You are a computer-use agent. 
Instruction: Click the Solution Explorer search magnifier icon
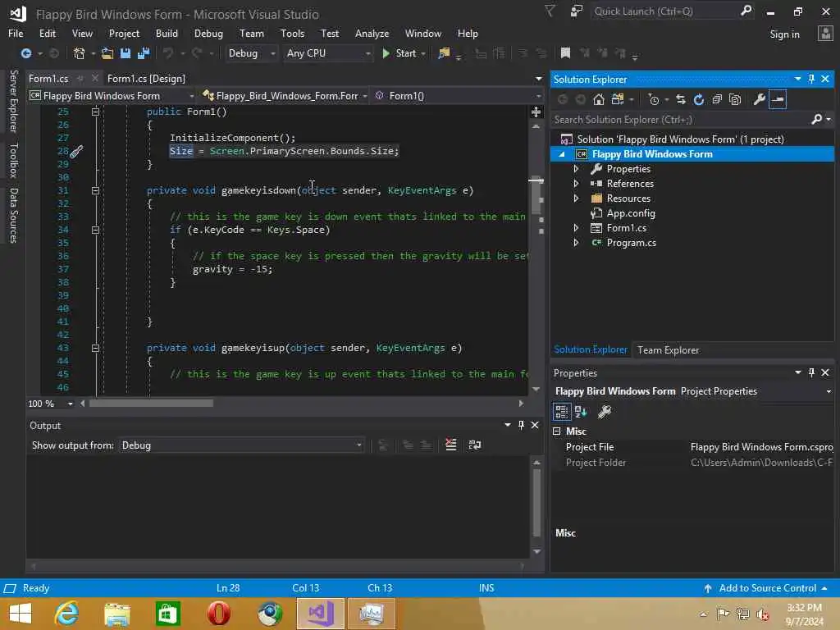pyautogui.click(x=816, y=120)
